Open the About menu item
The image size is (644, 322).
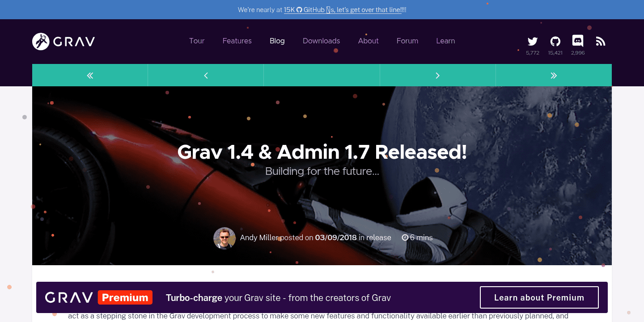(368, 41)
